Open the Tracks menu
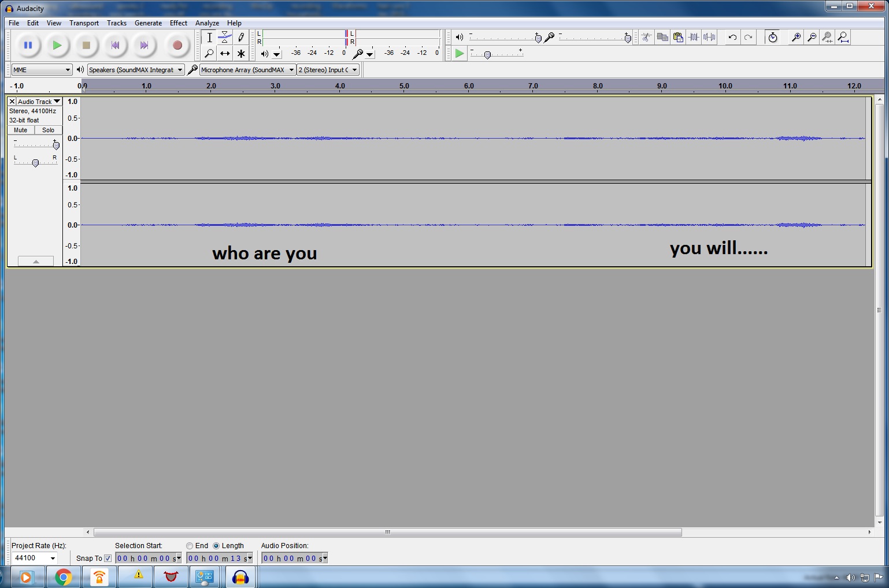The height and width of the screenshot is (588, 889). pos(117,23)
